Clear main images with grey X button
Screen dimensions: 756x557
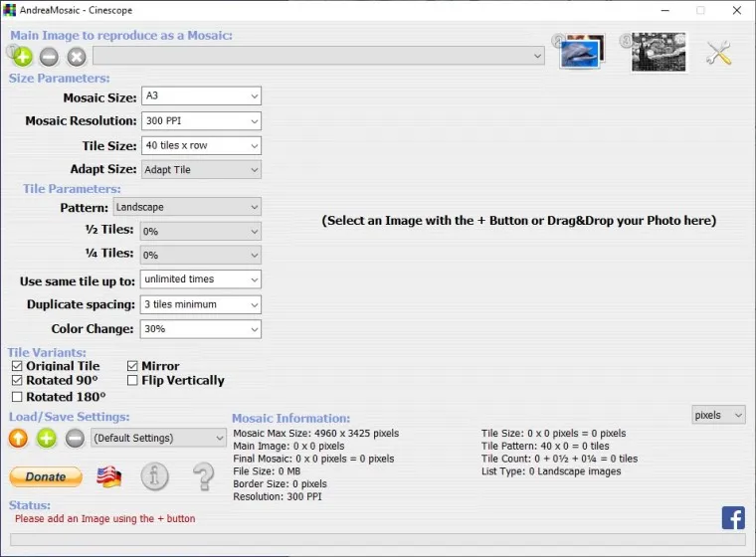click(77, 57)
